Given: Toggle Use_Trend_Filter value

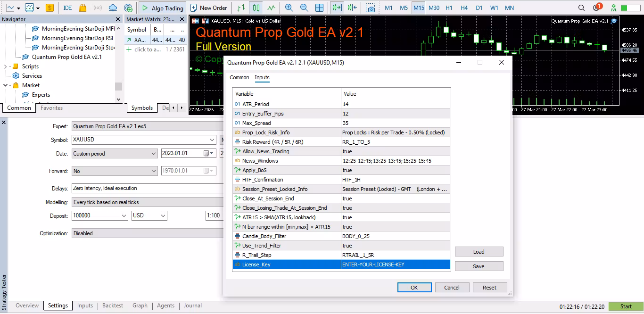Looking at the screenshot, I should 396,246.
